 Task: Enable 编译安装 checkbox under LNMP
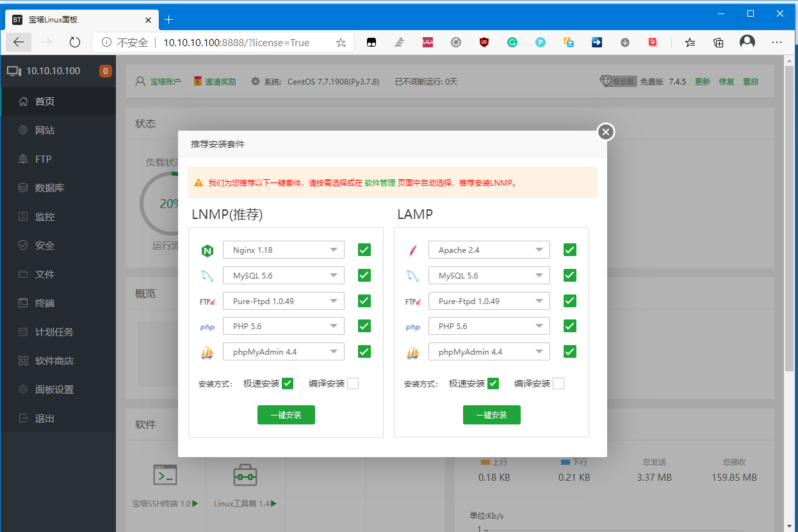tap(353, 383)
